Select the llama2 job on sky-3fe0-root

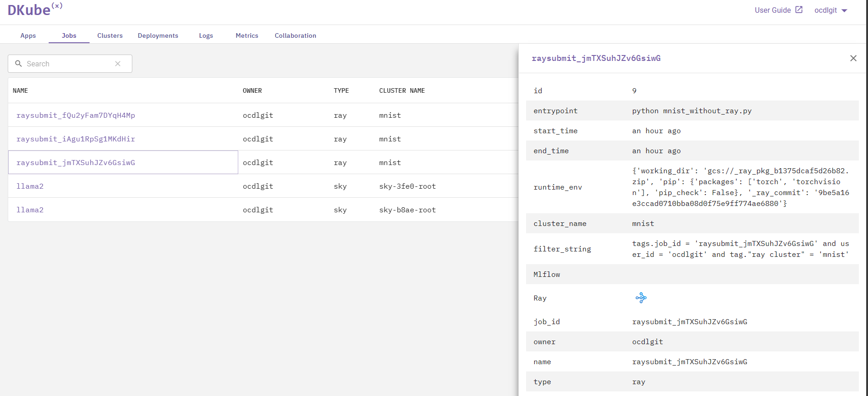(x=30, y=186)
